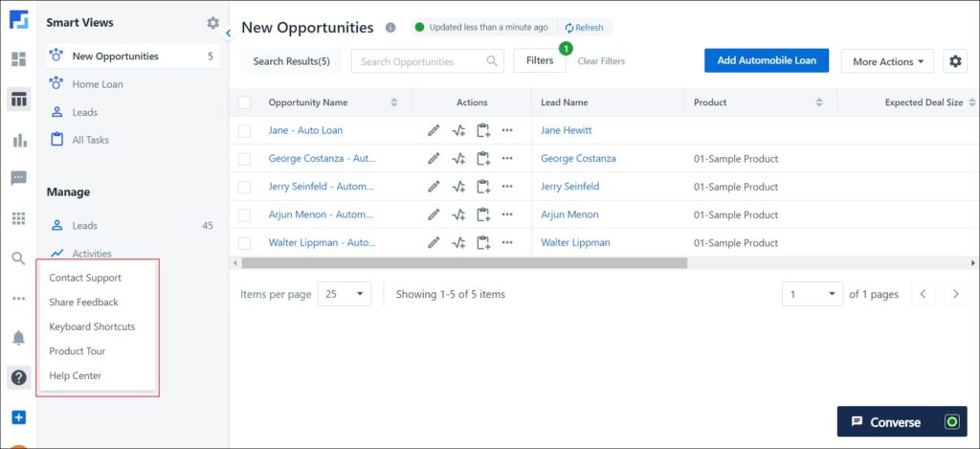Viewport: 980px width, 449px height.
Task: Click the edit pencil icon for Jane - Auto Loan
Action: [434, 130]
